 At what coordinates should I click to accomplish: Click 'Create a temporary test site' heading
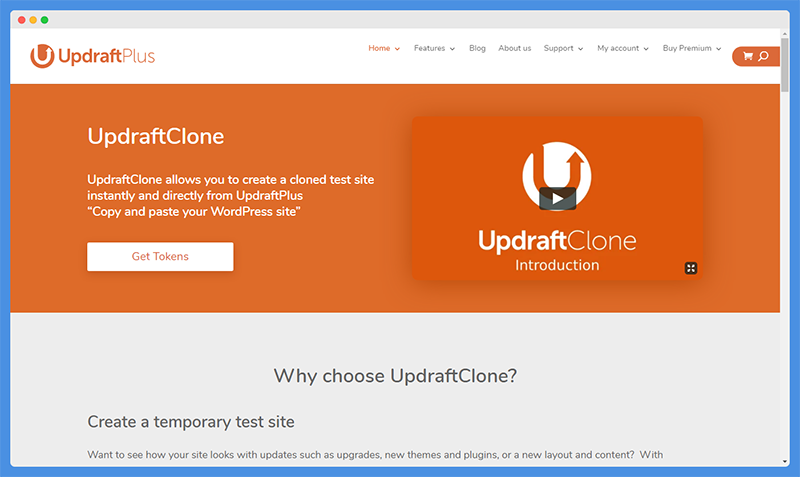point(191,422)
